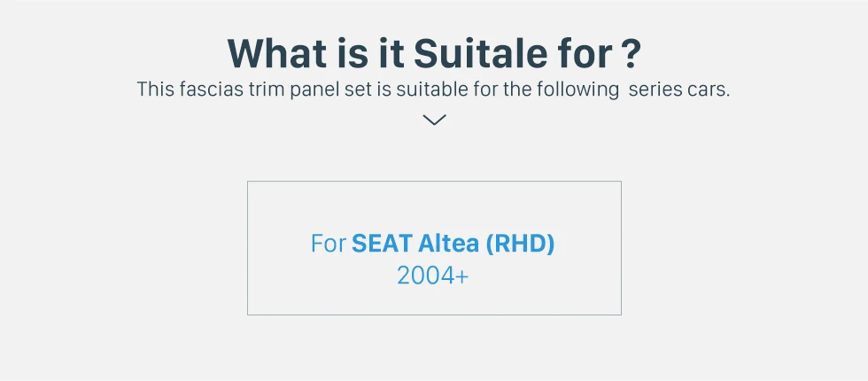Click the light "For" before SEAT Altea
The image size is (868, 381).
tap(328, 244)
